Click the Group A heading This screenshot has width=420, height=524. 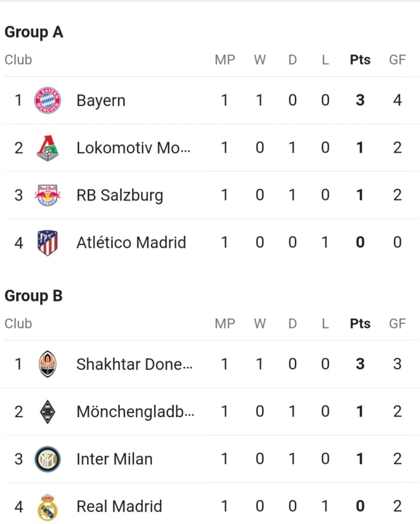(x=34, y=32)
